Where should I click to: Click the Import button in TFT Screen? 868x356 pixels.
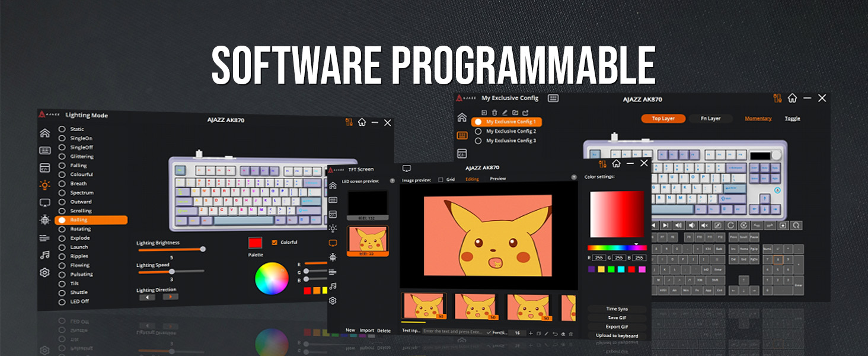click(367, 330)
